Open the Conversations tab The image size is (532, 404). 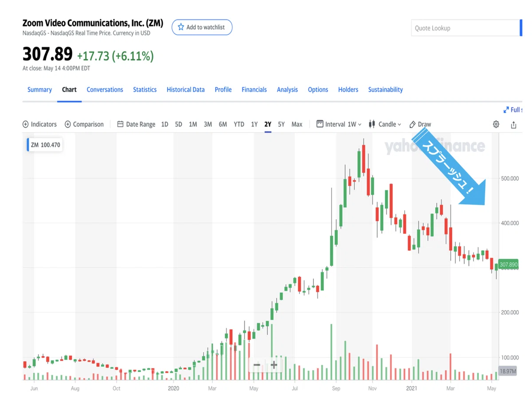tap(105, 89)
